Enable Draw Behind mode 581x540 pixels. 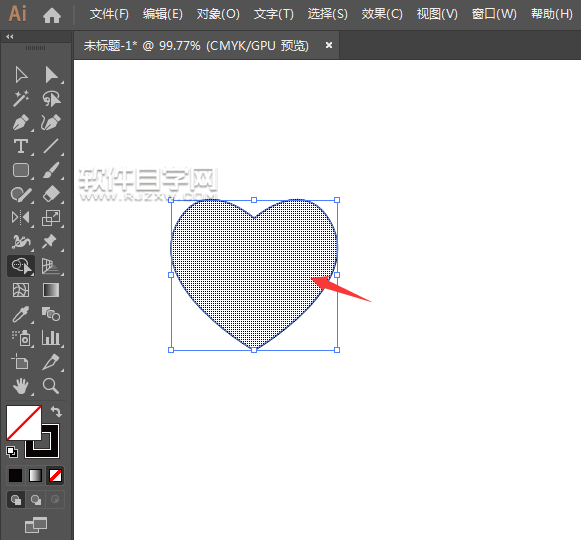pyautogui.click(x=36, y=500)
